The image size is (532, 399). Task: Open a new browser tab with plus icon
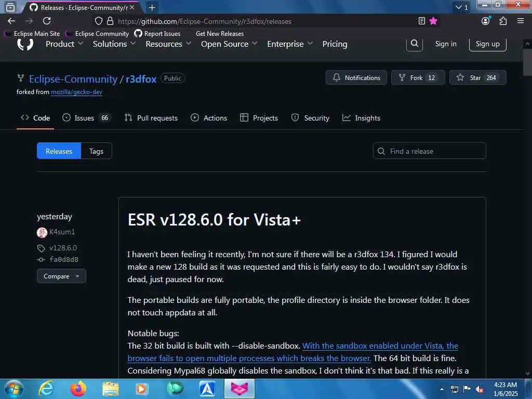click(152, 7)
